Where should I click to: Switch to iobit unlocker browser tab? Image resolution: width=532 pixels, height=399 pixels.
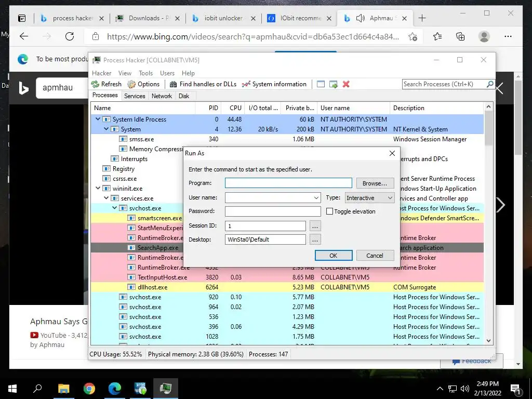223,18
